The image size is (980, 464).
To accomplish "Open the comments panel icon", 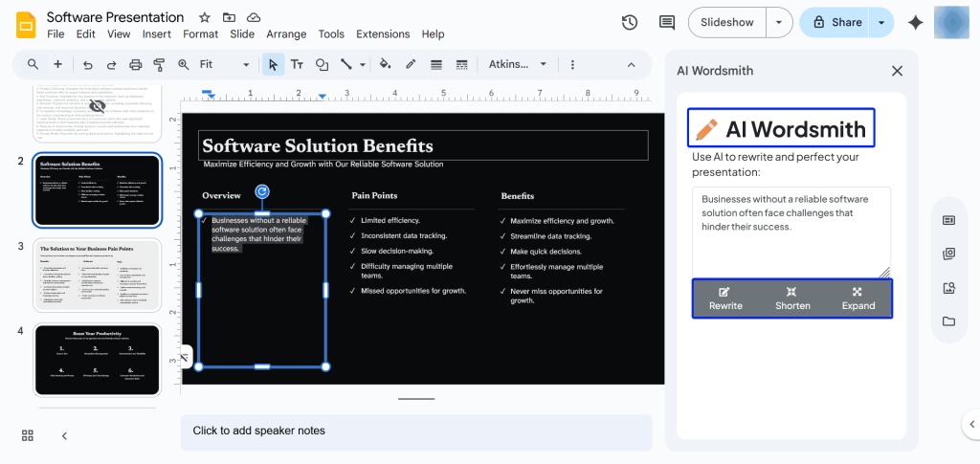I will [x=667, y=22].
